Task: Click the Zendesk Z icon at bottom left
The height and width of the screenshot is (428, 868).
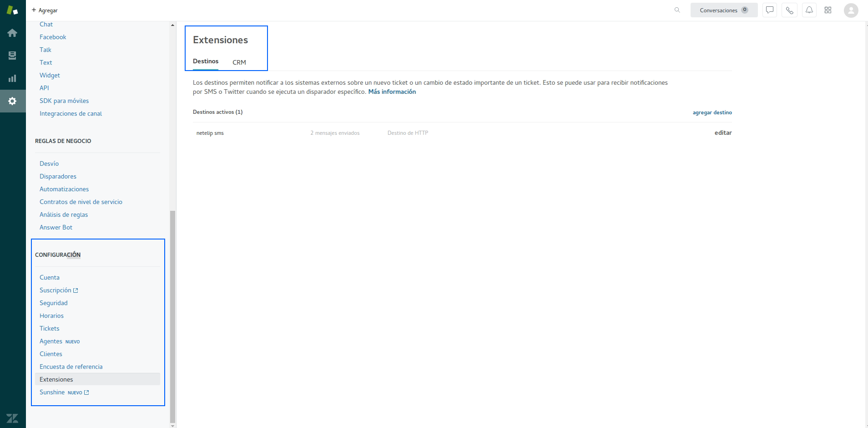Action: coord(12,418)
